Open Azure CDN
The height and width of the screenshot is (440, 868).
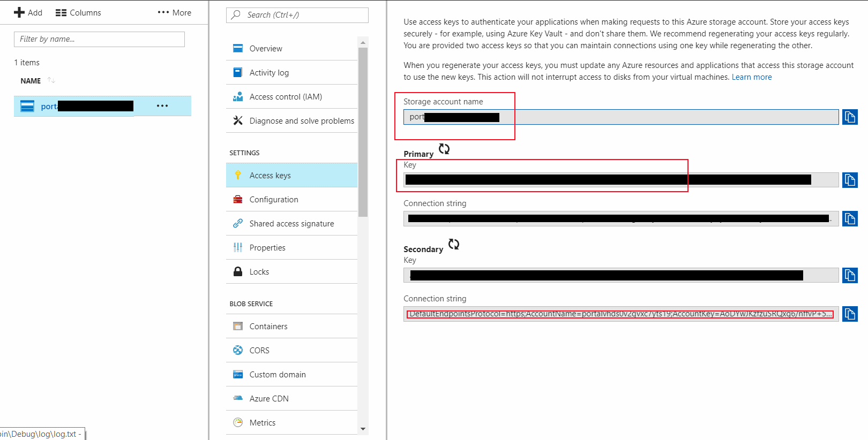(x=291, y=398)
